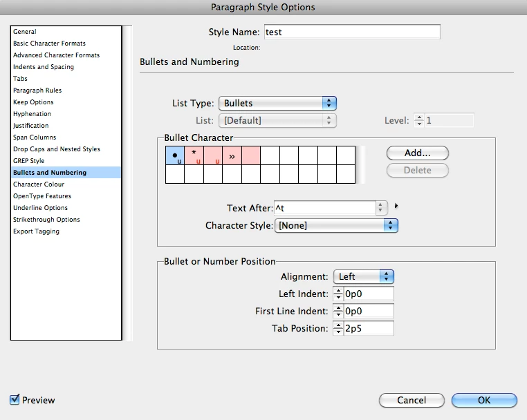Click the Level stepper arrows
Screen dimensions: 527x420
click(x=419, y=120)
